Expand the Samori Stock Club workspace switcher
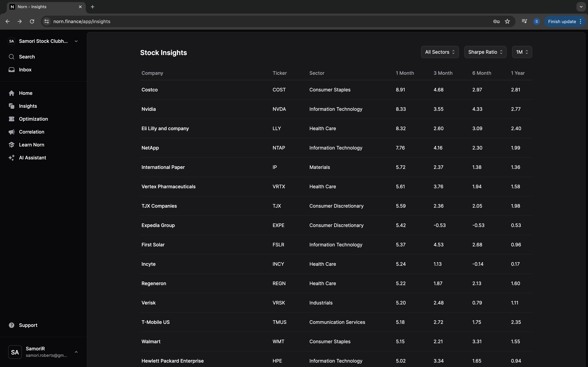Image resolution: width=588 pixels, height=367 pixels. pos(76,41)
